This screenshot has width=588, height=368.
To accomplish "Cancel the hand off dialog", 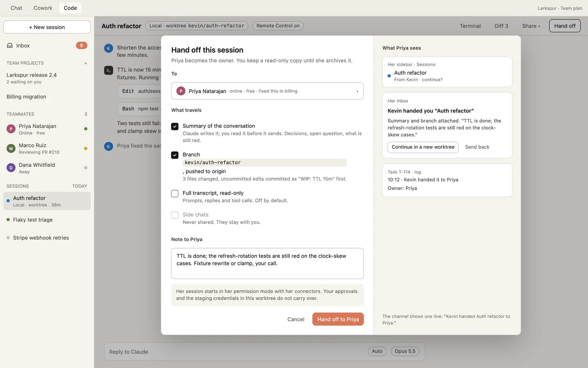I will click(x=296, y=319).
